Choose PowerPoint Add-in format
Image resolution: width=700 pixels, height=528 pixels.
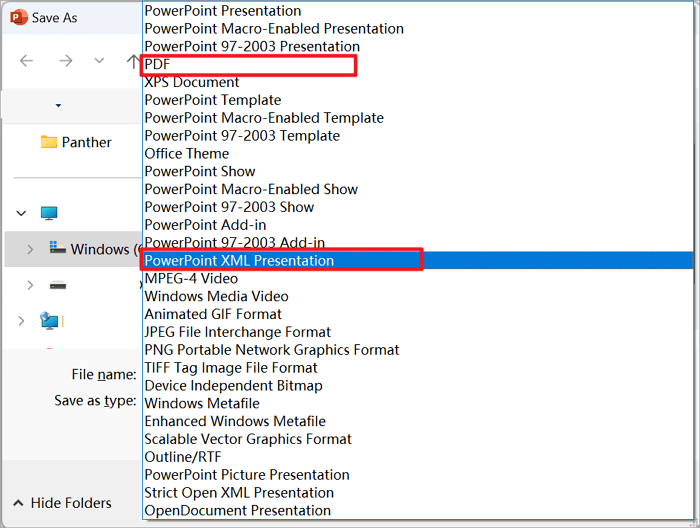coord(418,225)
